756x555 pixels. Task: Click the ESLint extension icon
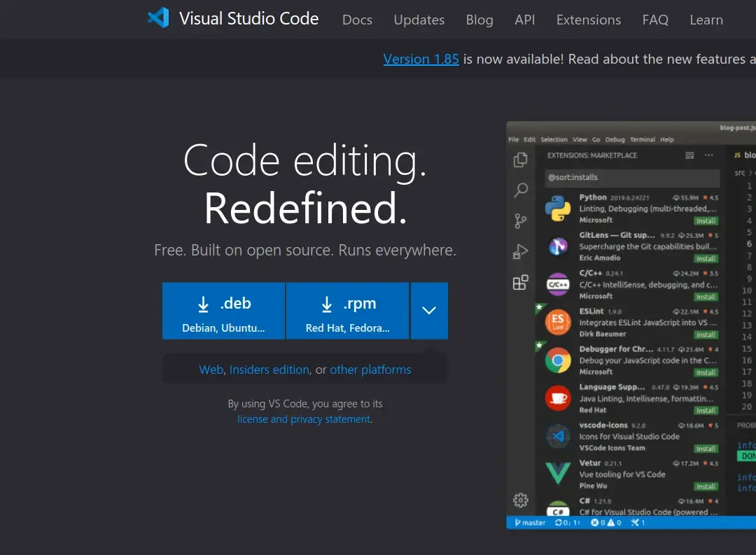tap(558, 323)
